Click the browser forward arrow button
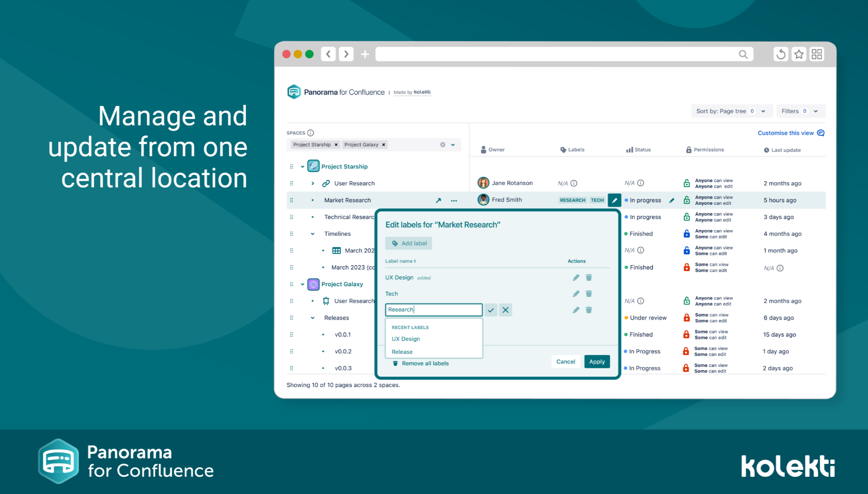This screenshot has height=494, width=868. tap(346, 54)
